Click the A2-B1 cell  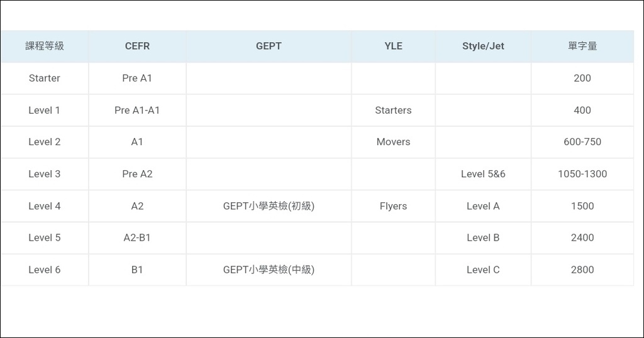137,237
